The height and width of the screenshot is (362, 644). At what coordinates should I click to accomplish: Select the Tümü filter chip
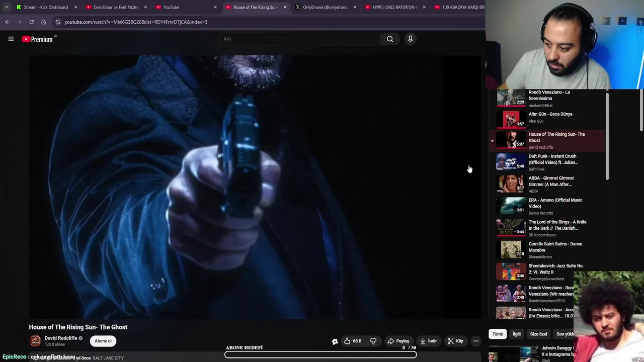click(x=498, y=334)
